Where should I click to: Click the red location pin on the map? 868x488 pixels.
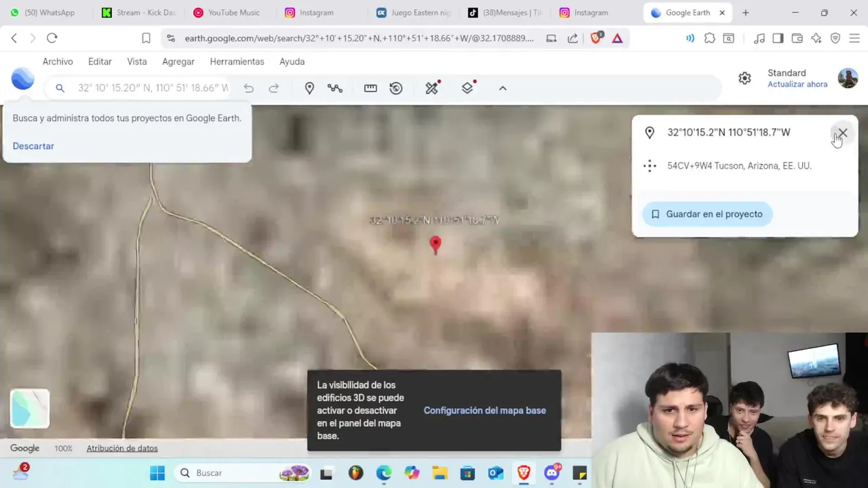435,245
